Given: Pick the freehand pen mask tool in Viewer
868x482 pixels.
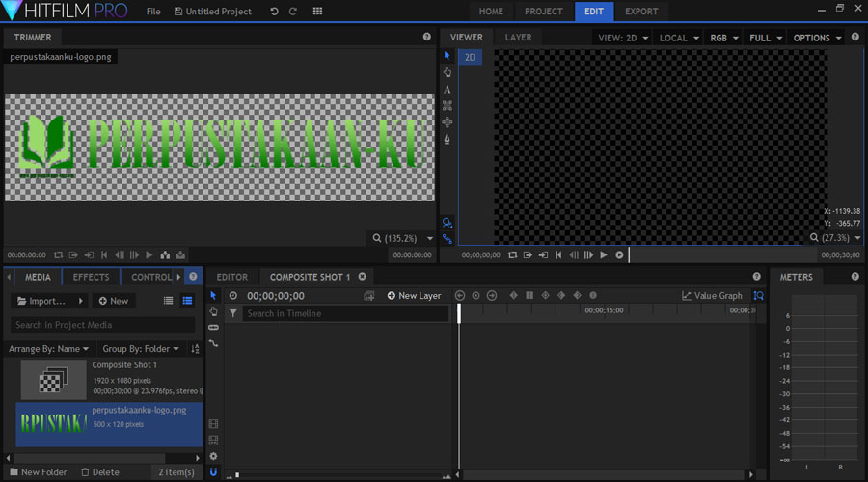Looking at the screenshot, I should click(448, 139).
